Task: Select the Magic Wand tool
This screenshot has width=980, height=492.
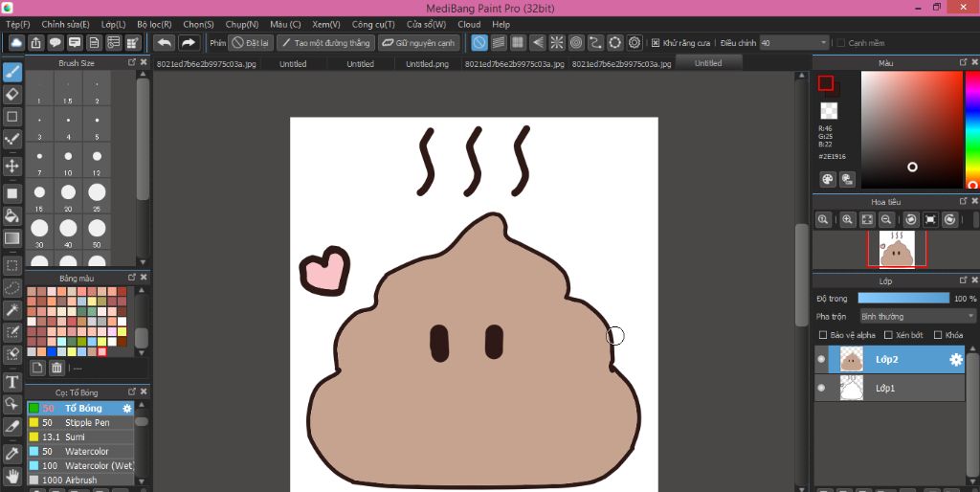Action: (x=11, y=309)
